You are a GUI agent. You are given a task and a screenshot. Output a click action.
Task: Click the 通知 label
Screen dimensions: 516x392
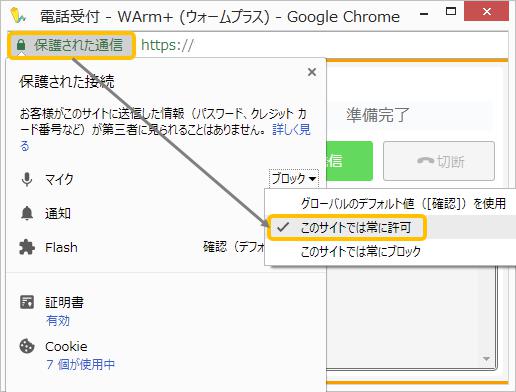[x=58, y=213]
